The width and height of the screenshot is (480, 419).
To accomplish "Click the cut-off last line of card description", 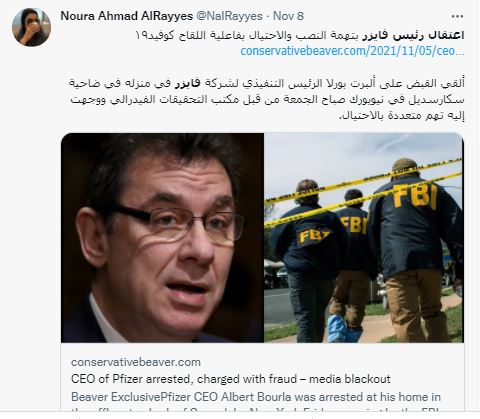I will 256,409.
